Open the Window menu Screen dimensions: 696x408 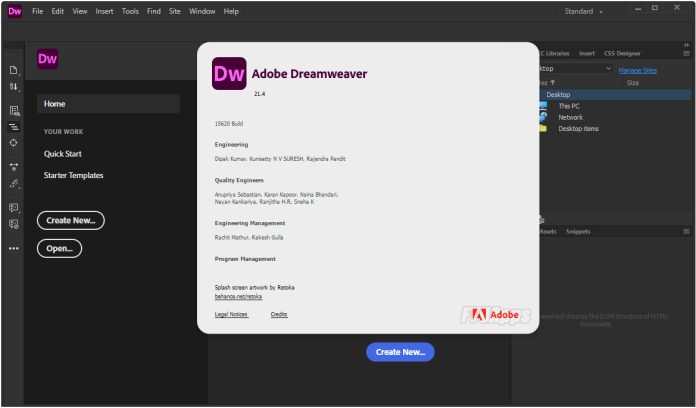(202, 11)
